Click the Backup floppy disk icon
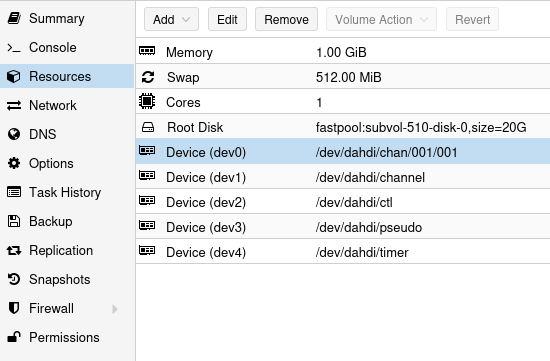 (x=14, y=221)
